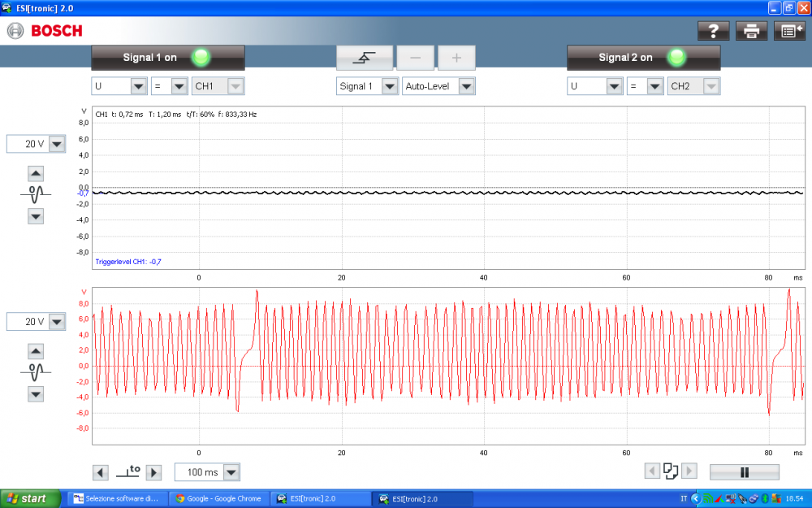Click the minus trigger level button

(x=415, y=58)
